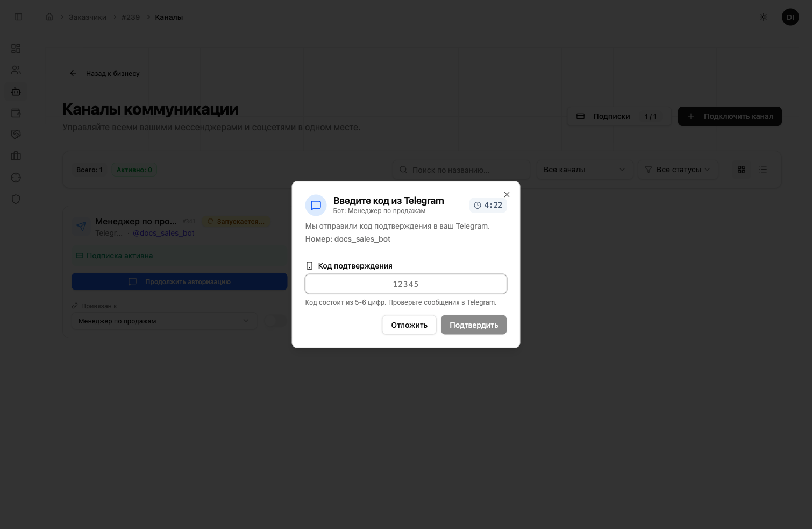Open the Все каналы dropdown

[585, 170]
